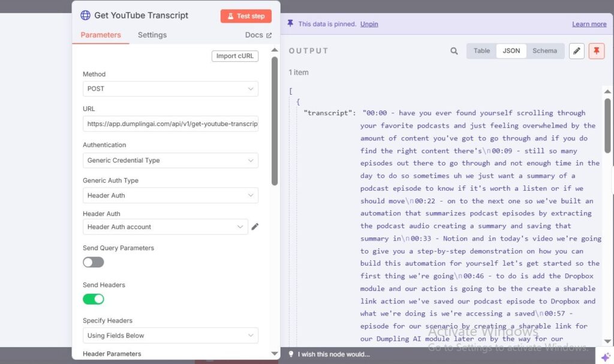
Task: Select the Schema output view
Action: 544,51
